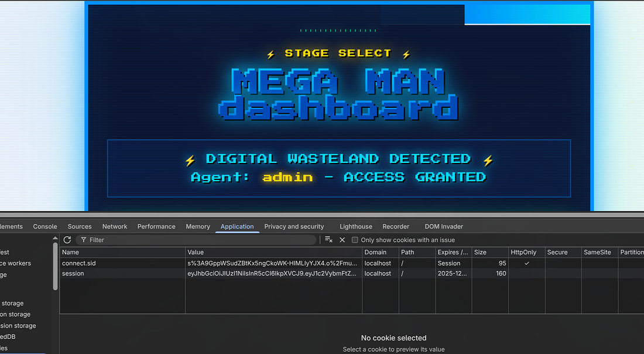
Task: Sort by Domain column header
Action: [x=381, y=253]
